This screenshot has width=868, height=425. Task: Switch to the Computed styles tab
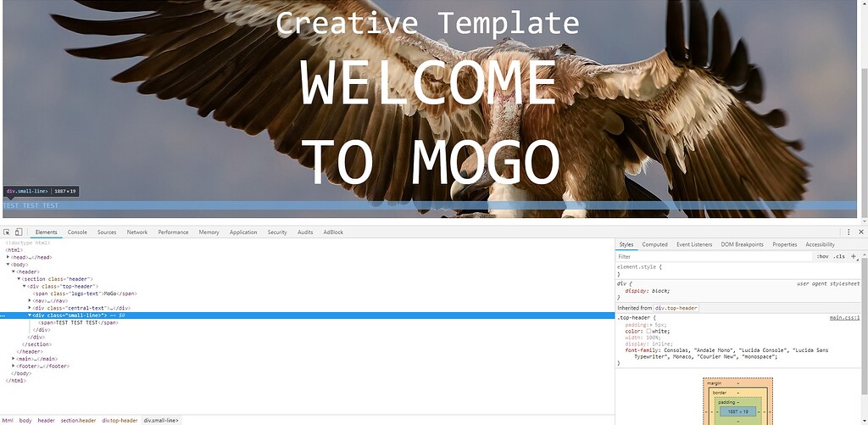[654, 244]
